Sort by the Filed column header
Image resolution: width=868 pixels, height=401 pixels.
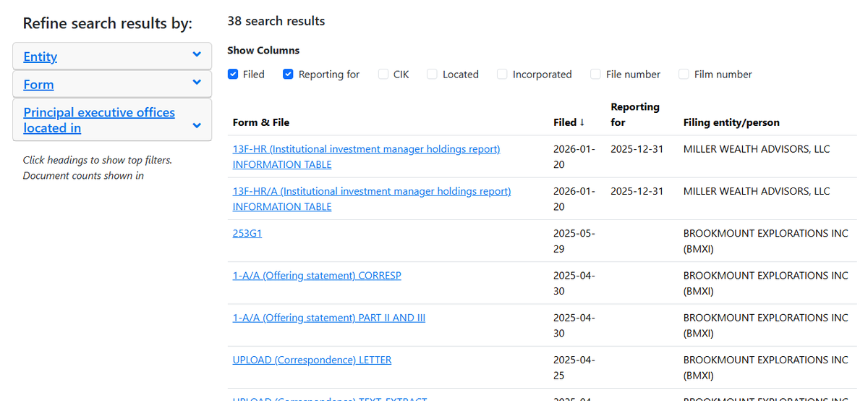pos(569,122)
